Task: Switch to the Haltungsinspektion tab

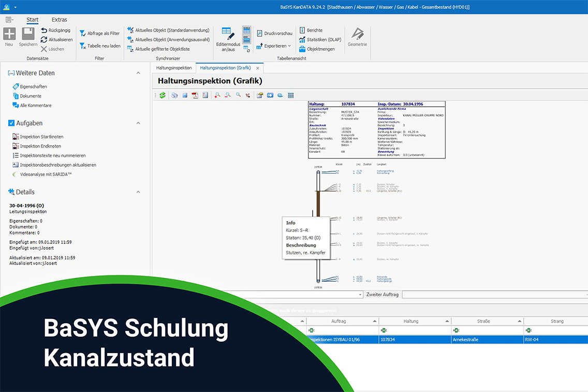Action: click(x=174, y=68)
